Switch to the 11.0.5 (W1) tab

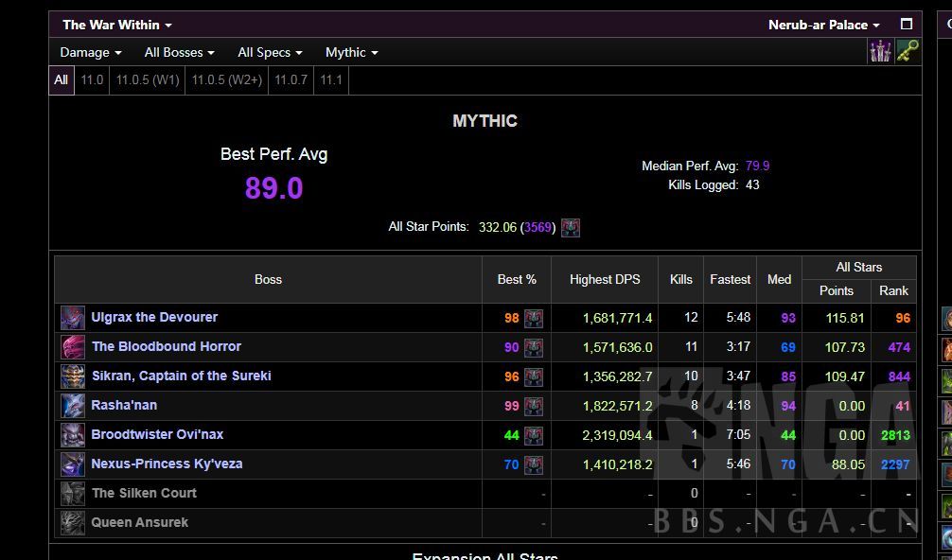pyautogui.click(x=148, y=80)
